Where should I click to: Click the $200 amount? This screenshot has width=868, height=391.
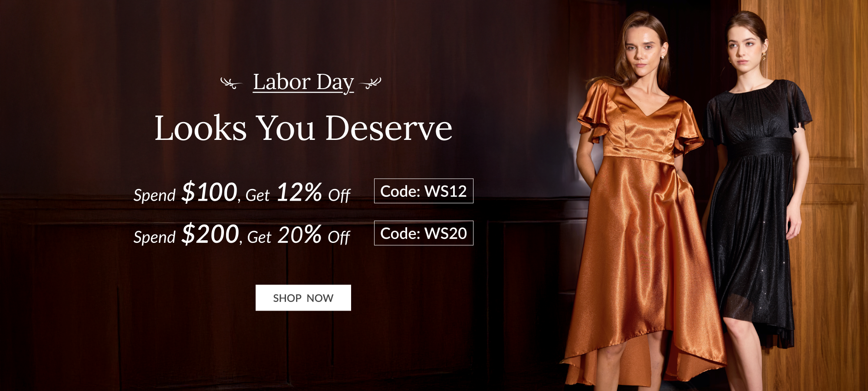pyautogui.click(x=210, y=234)
